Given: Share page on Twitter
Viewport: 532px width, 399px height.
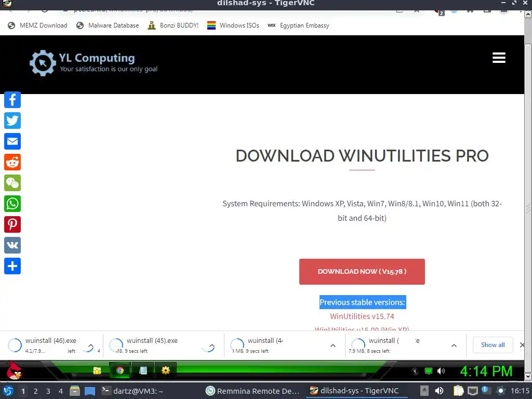Looking at the screenshot, I should pos(12,121).
